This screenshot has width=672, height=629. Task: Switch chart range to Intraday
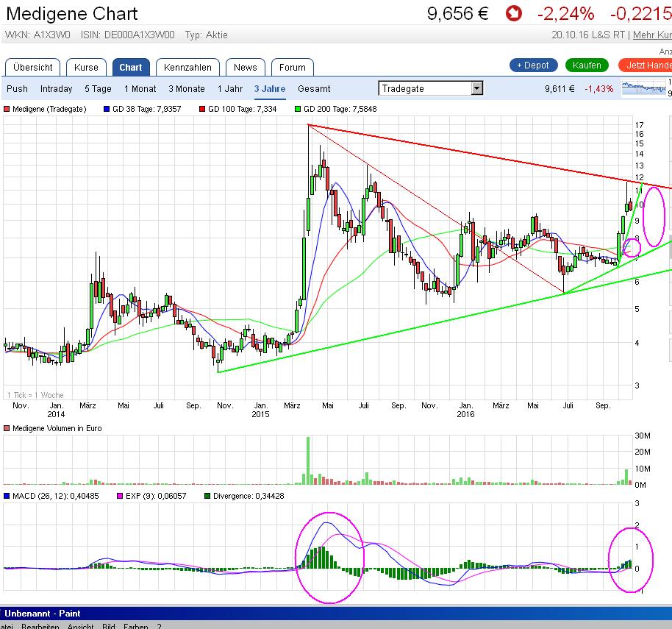pyautogui.click(x=56, y=89)
